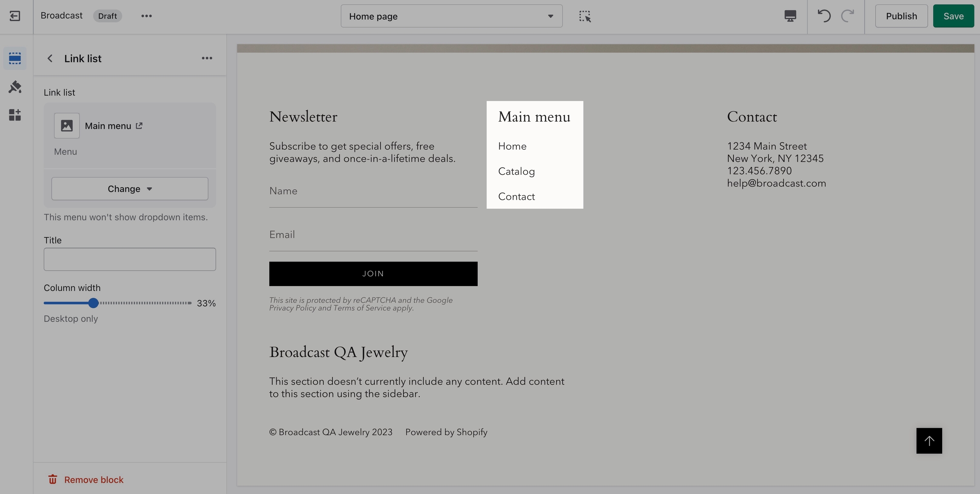This screenshot has width=980, height=494.
Task: Expand the Change menu dropdown
Action: pyautogui.click(x=130, y=189)
